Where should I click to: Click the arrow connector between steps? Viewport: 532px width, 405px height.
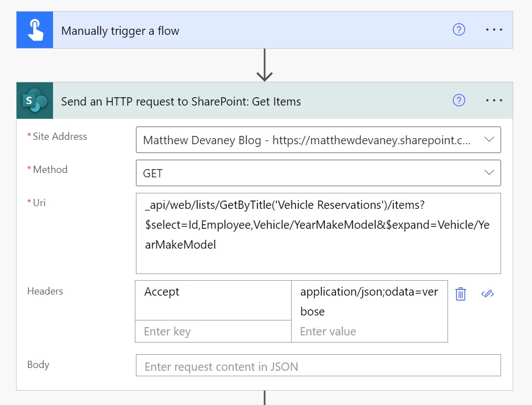[x=264, y=65]
